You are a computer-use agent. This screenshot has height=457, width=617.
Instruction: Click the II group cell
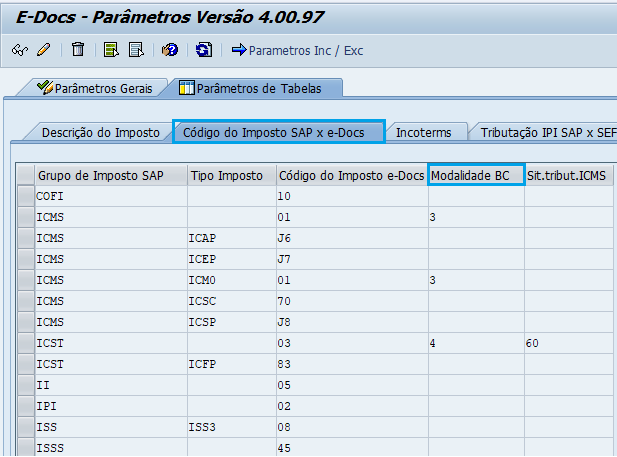[111, 385]
